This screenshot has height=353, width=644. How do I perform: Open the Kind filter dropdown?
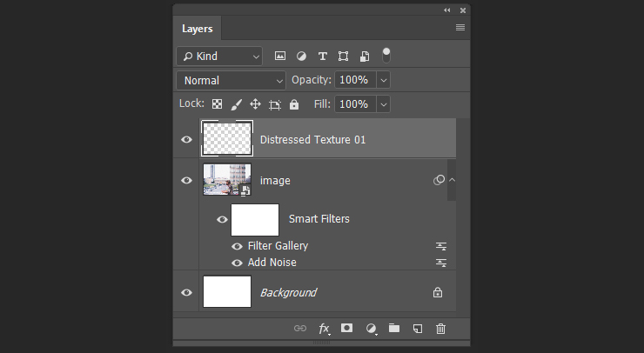click(219, 57)
